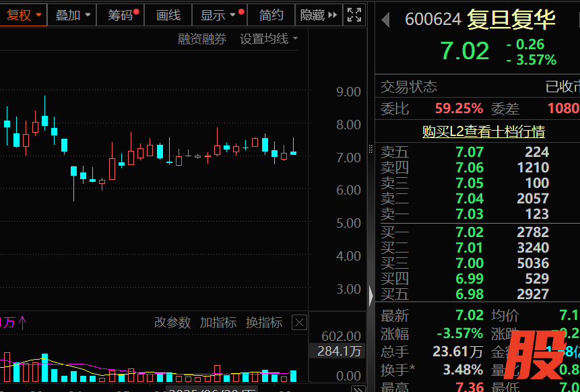Open the 显示 display dropdown
This screenshot has height=392, width=580.
218,15
